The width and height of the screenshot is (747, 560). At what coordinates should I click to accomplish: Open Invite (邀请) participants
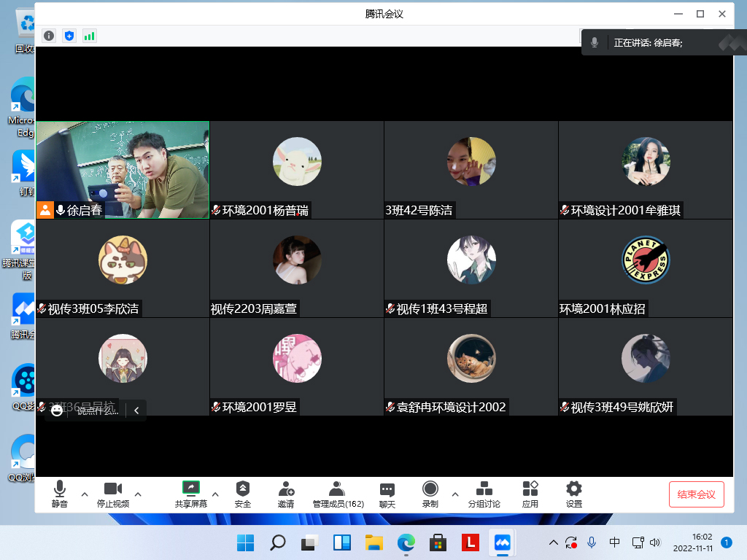point(286,494)
